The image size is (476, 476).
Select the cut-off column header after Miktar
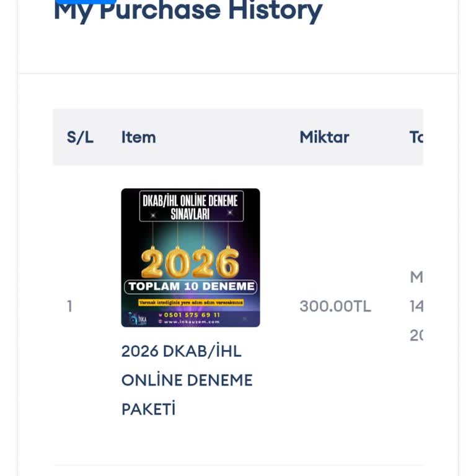tap(416, 137)
